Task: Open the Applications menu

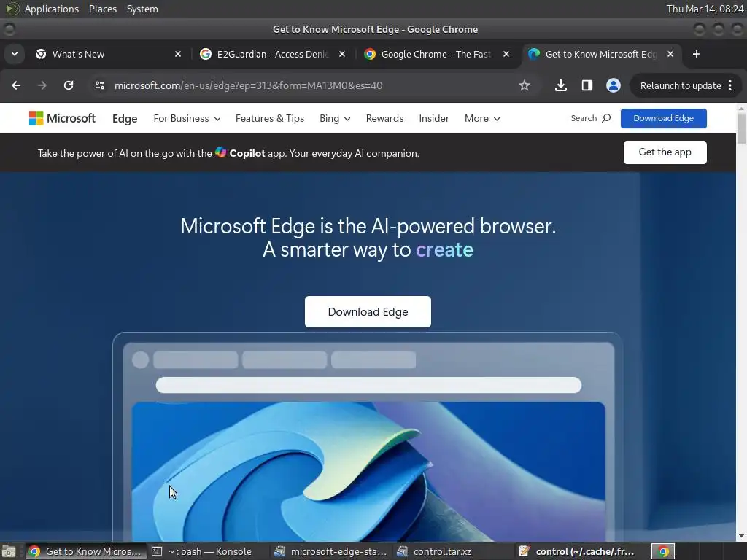Action: point(52,9)
